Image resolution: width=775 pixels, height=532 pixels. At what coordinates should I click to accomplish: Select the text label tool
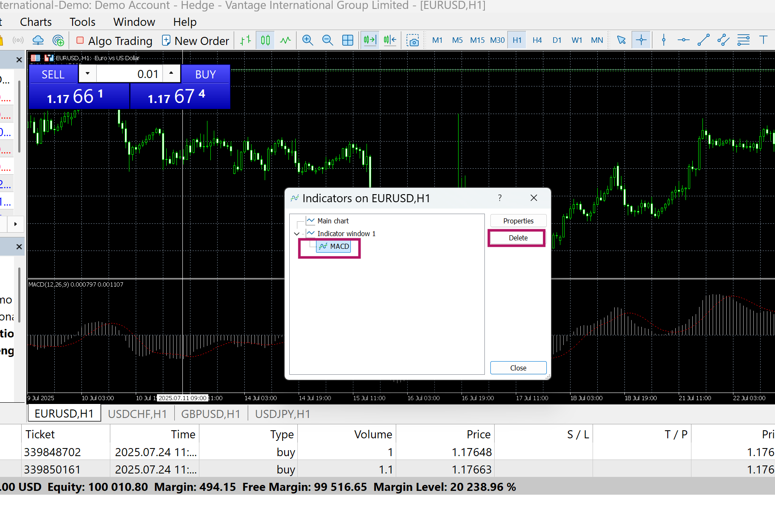tap(763, 40)
